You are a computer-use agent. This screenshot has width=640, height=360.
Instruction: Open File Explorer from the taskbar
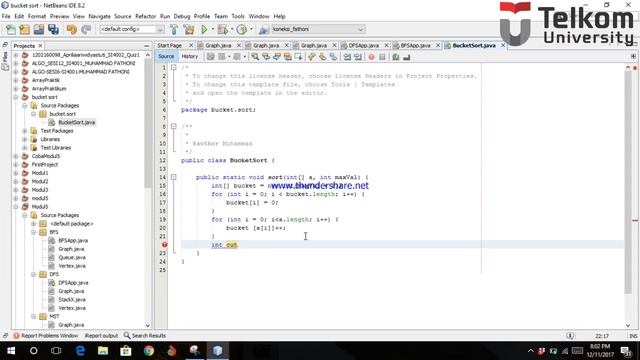coord(103,351)
